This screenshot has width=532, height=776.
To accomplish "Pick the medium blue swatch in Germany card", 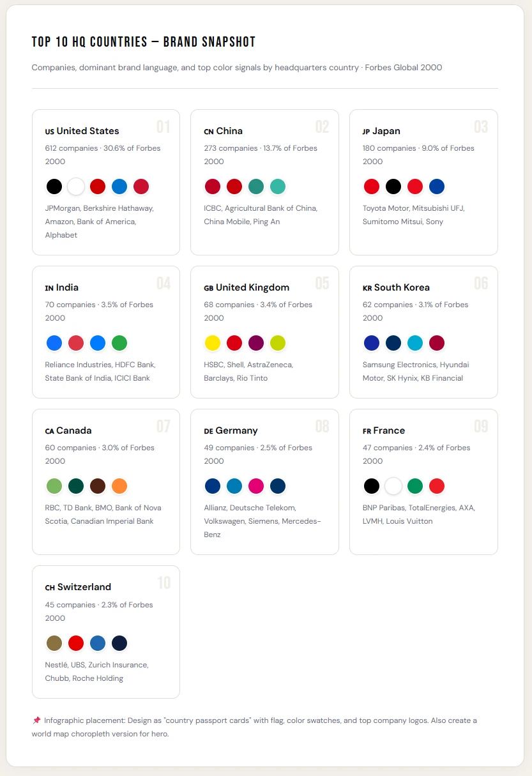I will tap(234, 486).
